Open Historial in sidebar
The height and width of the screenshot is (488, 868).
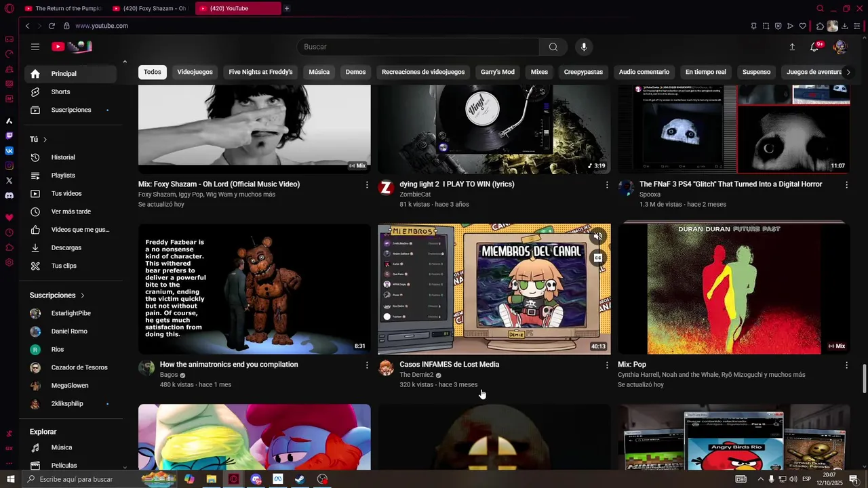pos(70,157)
